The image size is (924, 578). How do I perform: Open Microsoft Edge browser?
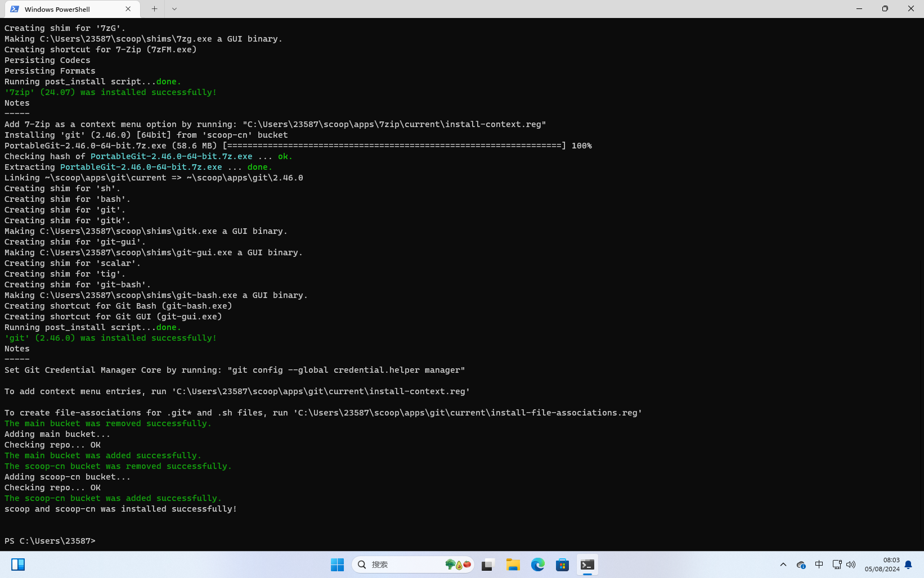coord(538,565)
